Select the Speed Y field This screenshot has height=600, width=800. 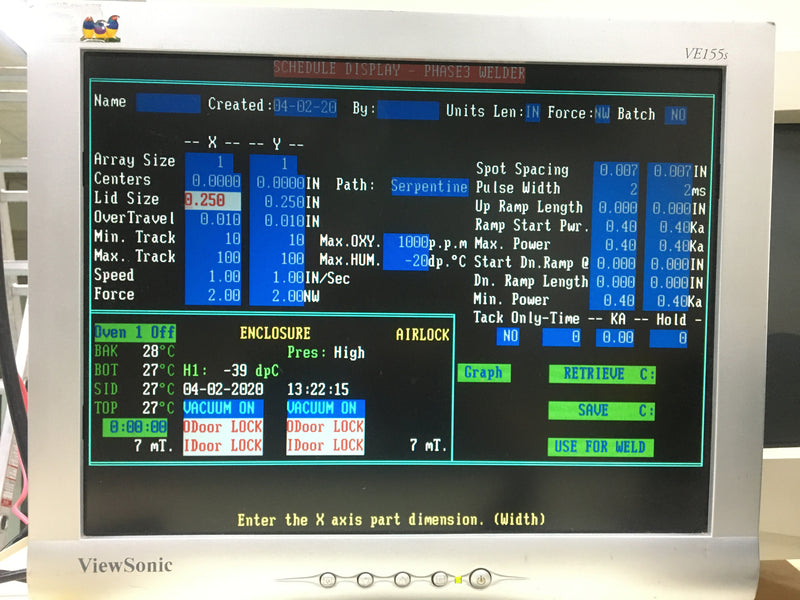pos(278,278)
